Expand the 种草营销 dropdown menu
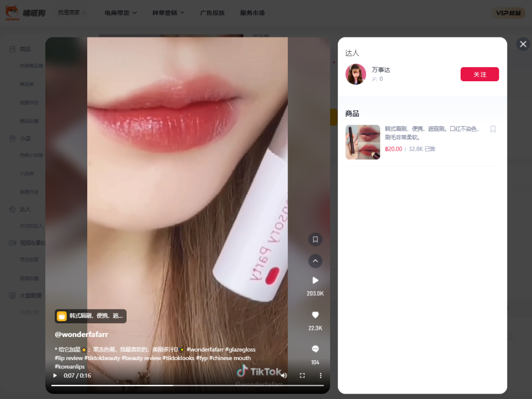Viewport: 532px width, 399px height. click(168, 13)
